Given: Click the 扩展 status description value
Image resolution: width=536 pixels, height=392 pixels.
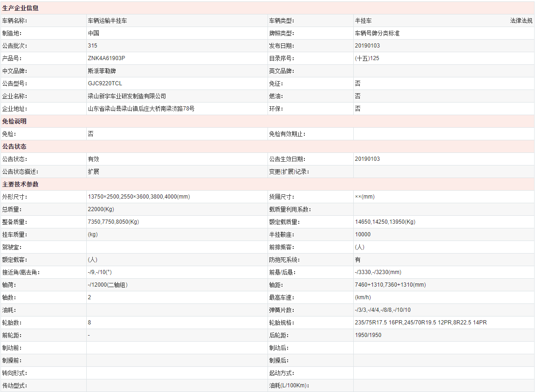Looking at the screenshot, I should (x=93, y=172).
